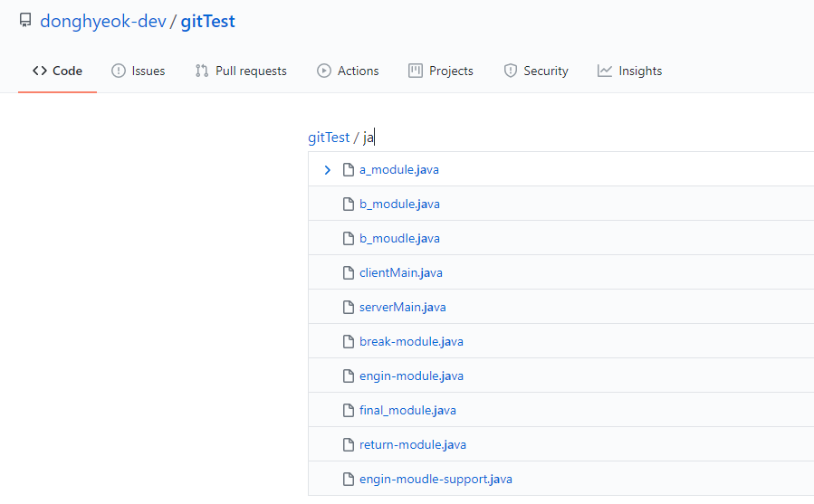Open final_module.java from results

pos(407,410)
